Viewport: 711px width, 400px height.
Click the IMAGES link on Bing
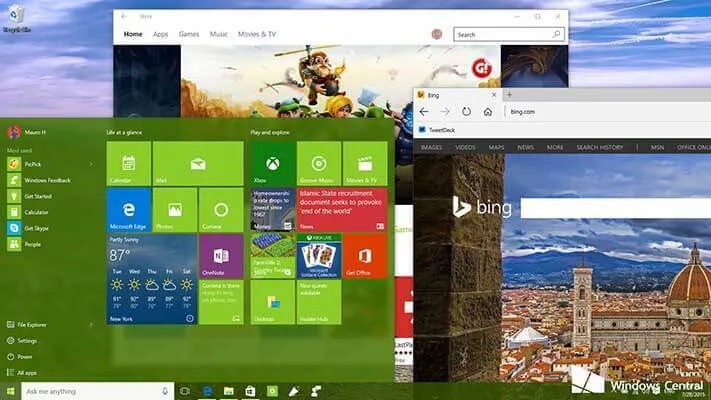tap(431, 147)
